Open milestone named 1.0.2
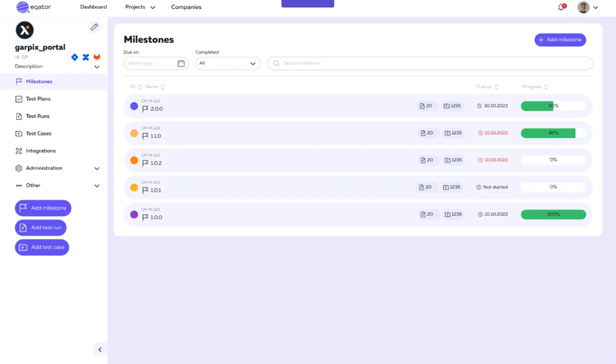616x364 pixels. 152,163
